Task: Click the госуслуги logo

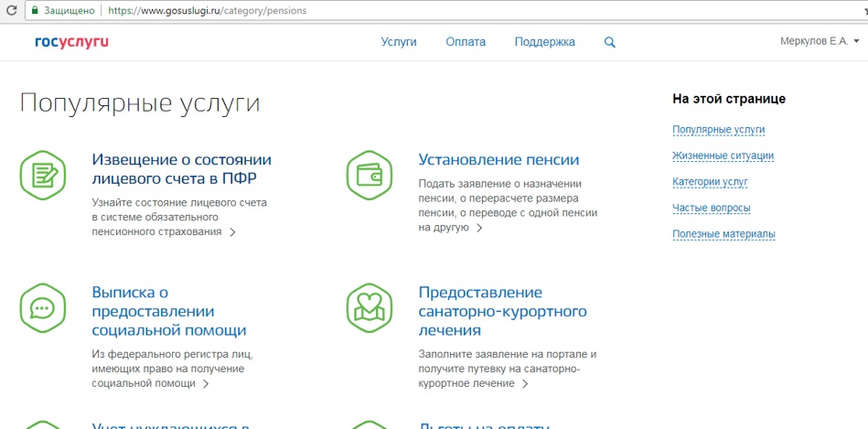Action: [x=71, y=42]
